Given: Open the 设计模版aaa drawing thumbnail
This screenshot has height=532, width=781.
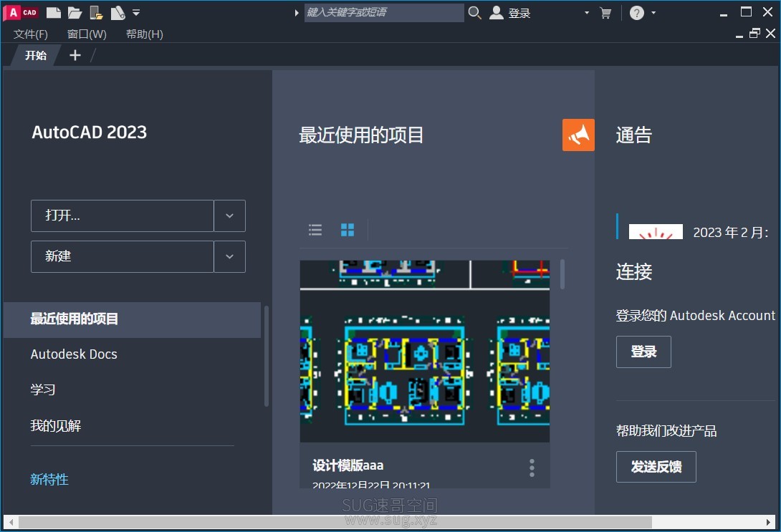Looking at the screenshot, I should 425,351.
